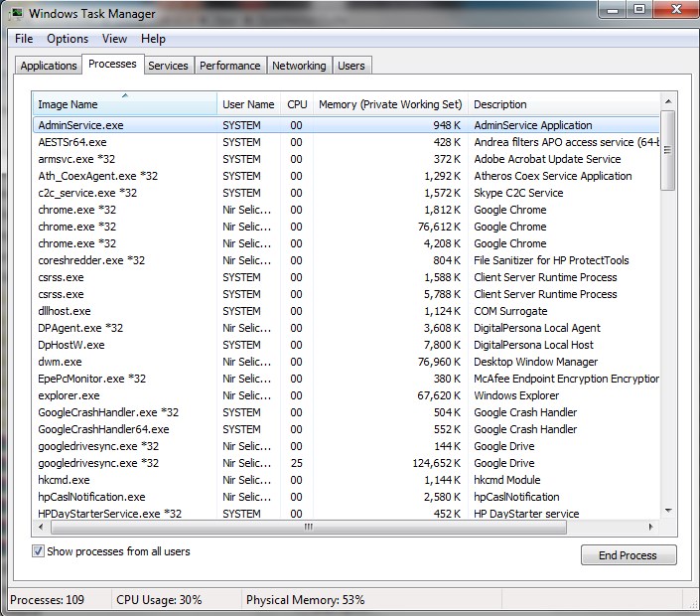This screenshot has width=700, height=616.
Task: Open the Networking tab
Action: coord(299,66)
